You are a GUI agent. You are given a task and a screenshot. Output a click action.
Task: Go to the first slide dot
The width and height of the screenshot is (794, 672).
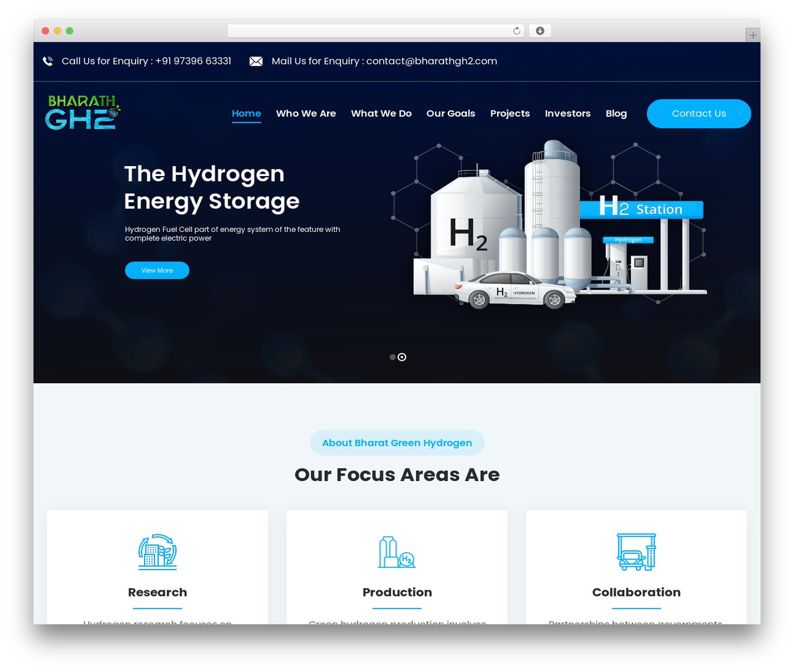pos(392,357)
